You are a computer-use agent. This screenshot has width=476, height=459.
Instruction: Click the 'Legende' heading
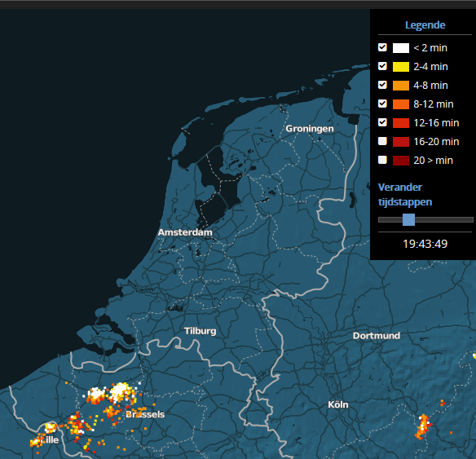click(425, 25)
